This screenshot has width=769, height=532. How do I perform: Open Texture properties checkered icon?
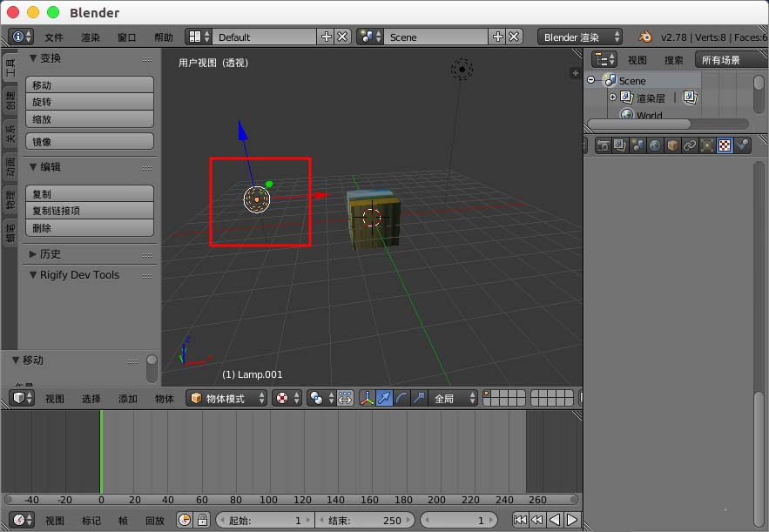pos(725,145)
